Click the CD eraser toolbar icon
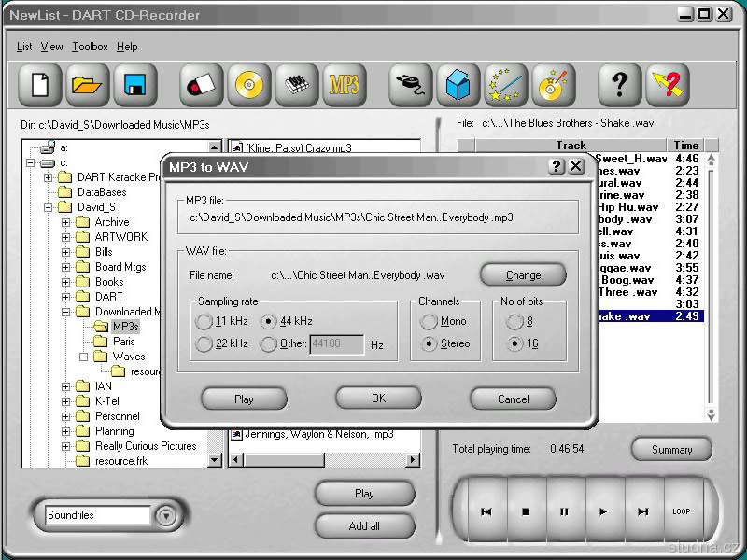Screen dimensions: 747x560 pyautogui.click(x=201, y=86)
